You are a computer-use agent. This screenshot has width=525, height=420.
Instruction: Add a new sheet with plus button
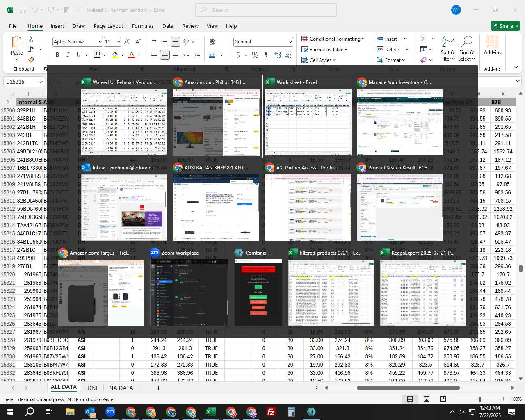tap(158, 388)
